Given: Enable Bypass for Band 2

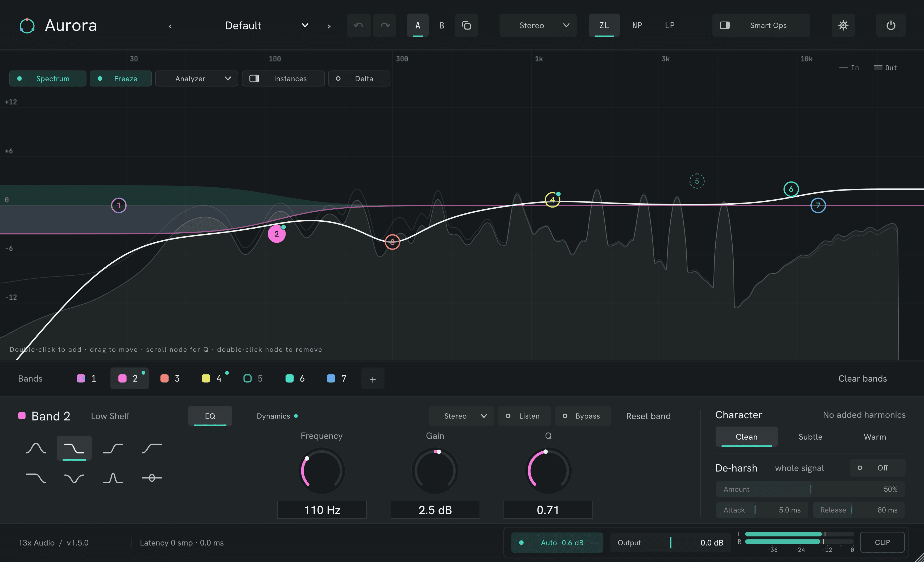Looking at the screenshot, I should coord(582,416).
